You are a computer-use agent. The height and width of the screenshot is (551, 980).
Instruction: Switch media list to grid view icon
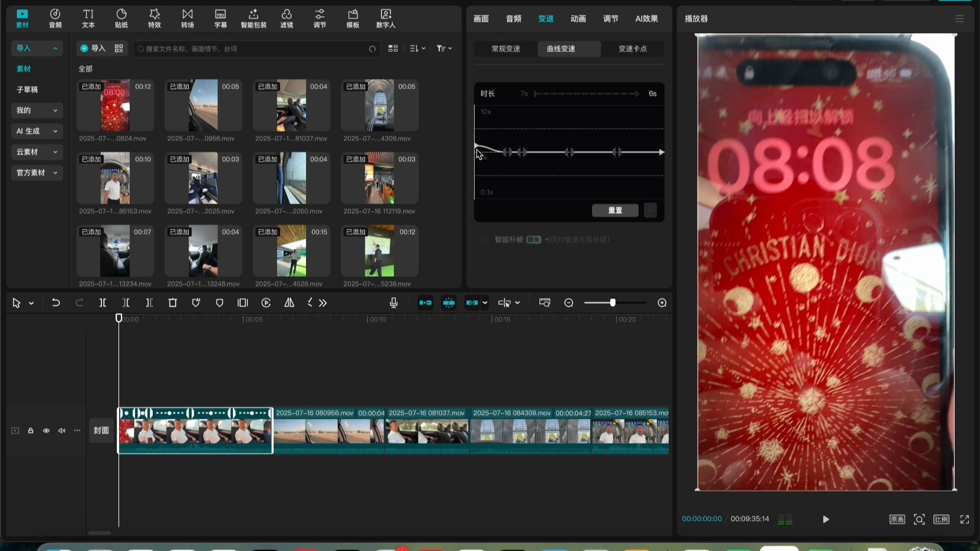[x=393, y=48]
